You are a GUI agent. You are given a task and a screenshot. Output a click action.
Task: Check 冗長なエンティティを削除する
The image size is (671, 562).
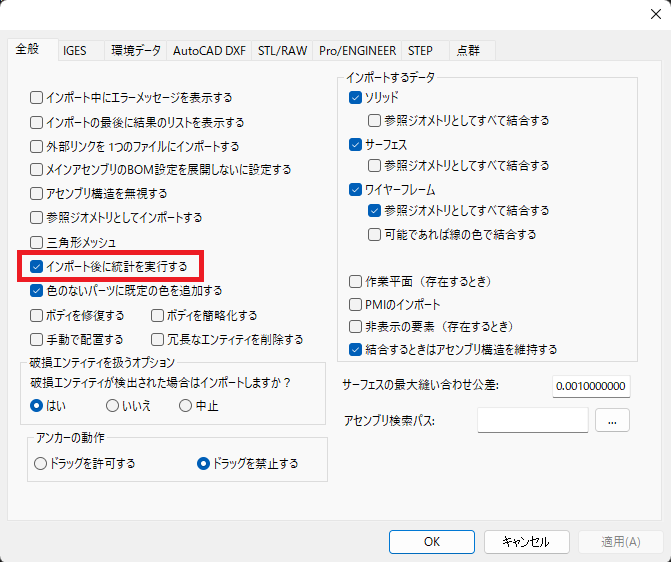pos(159,339)
